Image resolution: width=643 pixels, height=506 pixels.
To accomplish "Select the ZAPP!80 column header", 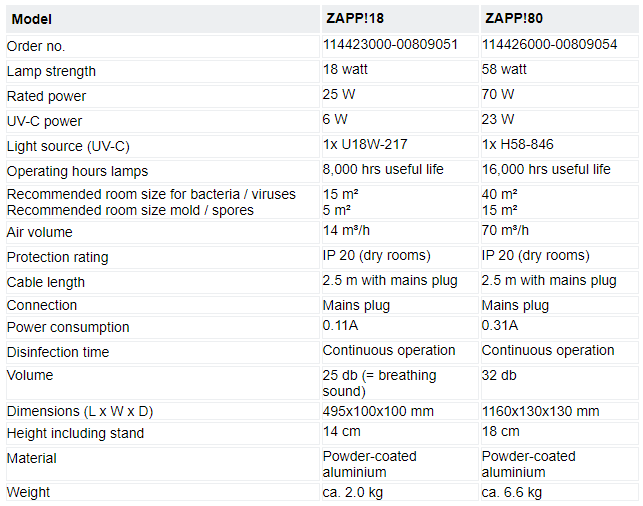I will pos(559,19).
